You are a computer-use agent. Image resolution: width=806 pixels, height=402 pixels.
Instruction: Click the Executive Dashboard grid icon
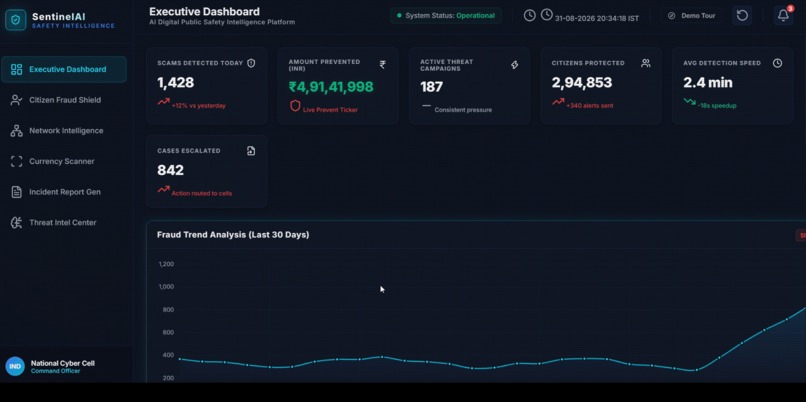(16, 69)
